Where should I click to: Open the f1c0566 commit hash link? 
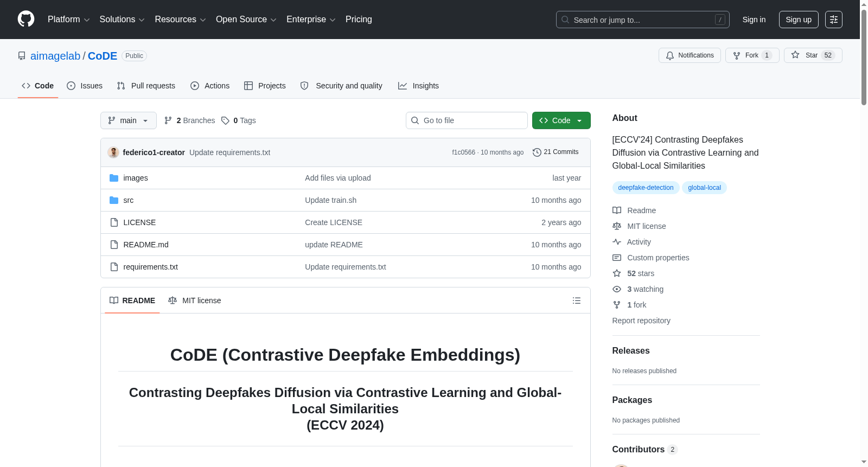tap(464, 152)
